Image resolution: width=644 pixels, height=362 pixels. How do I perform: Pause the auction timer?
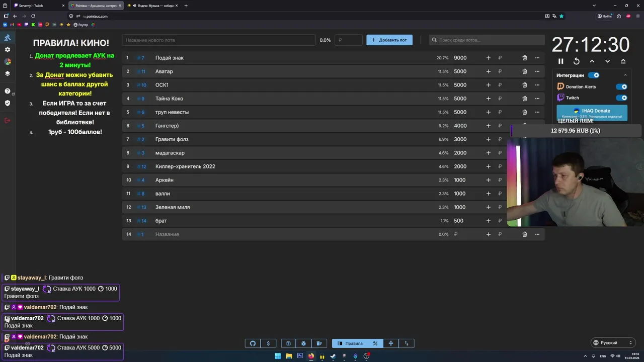pyautogui.click(x=561, y=61)
